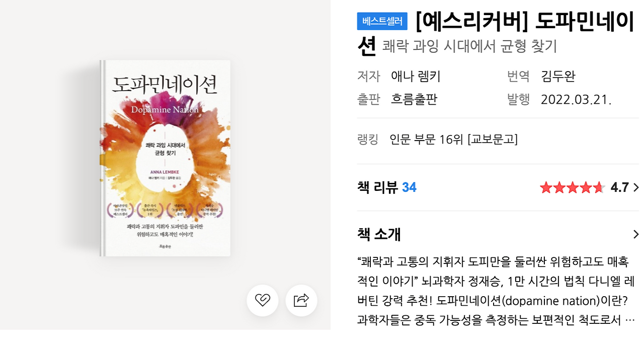Click the 4.7 rating score
This screenshot has height=339, width=644.
[619, 188]
